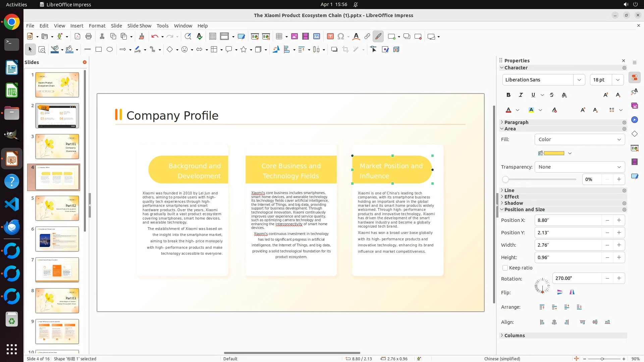
Task: Select slide 7 thumbnail
Action: point(57,269)
